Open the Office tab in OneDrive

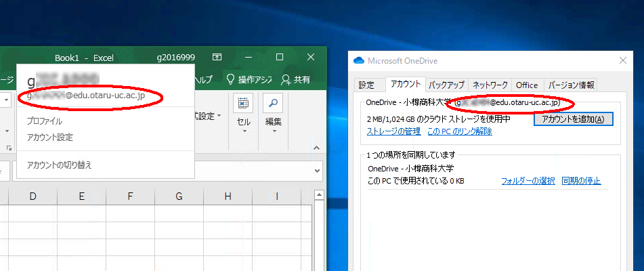[x=527, y=85]
